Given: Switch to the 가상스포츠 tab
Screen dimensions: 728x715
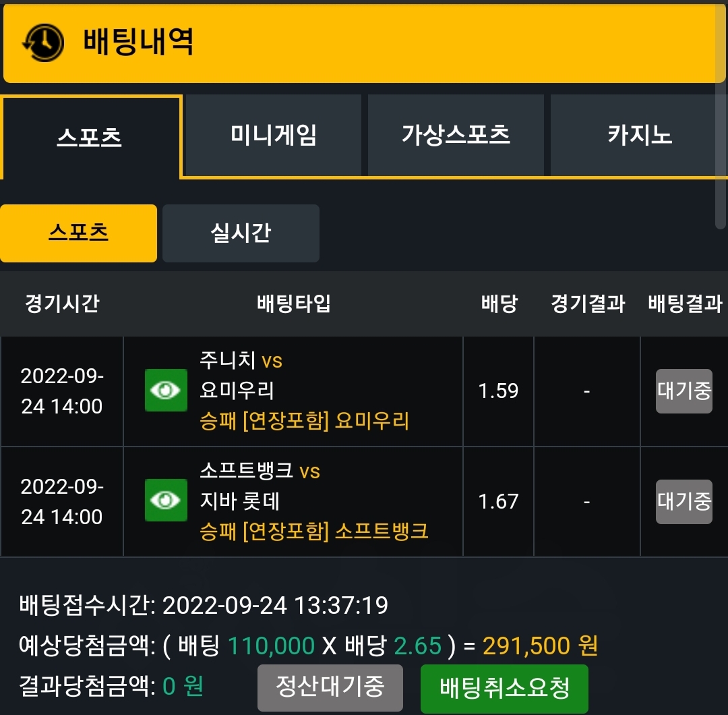Looking at the screenshot, I should pos(456,135).
